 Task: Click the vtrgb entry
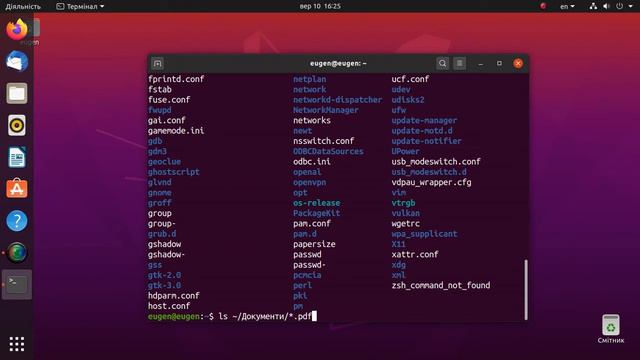(x=403, y=203)
